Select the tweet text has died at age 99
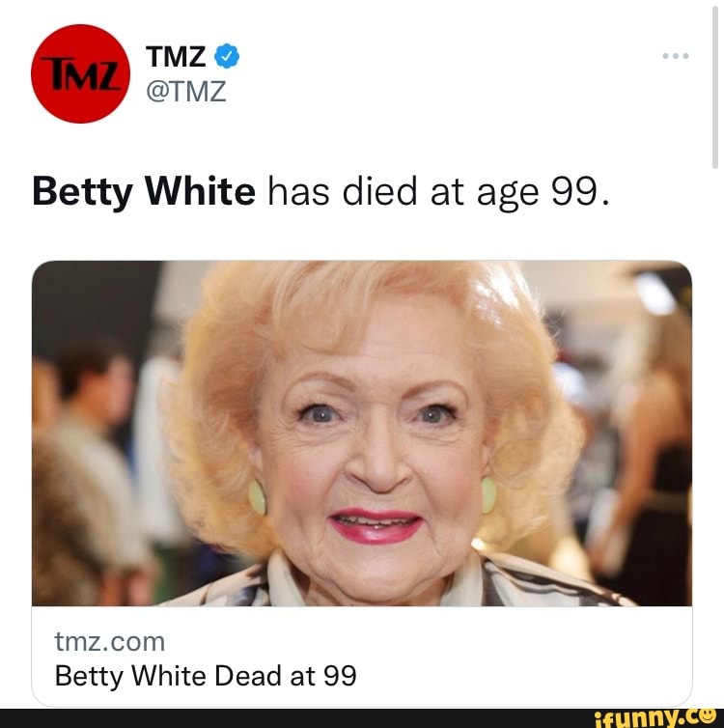 coord(437,192)
